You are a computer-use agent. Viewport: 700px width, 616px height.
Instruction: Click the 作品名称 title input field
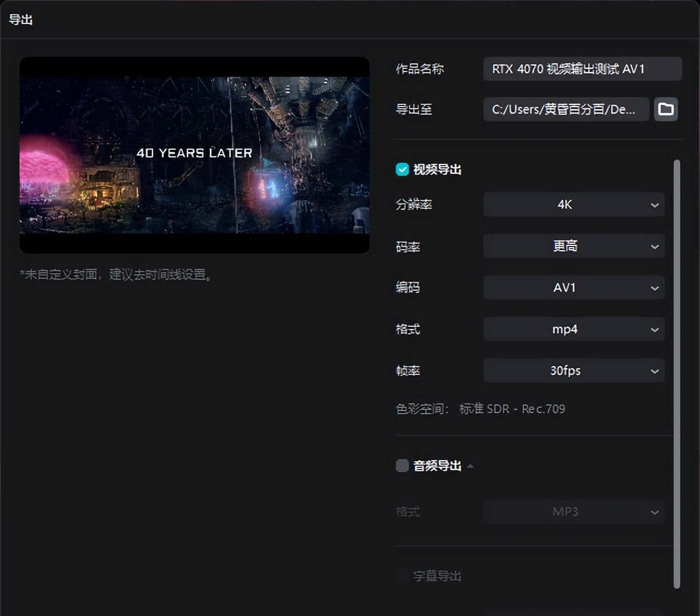point(582,69)
